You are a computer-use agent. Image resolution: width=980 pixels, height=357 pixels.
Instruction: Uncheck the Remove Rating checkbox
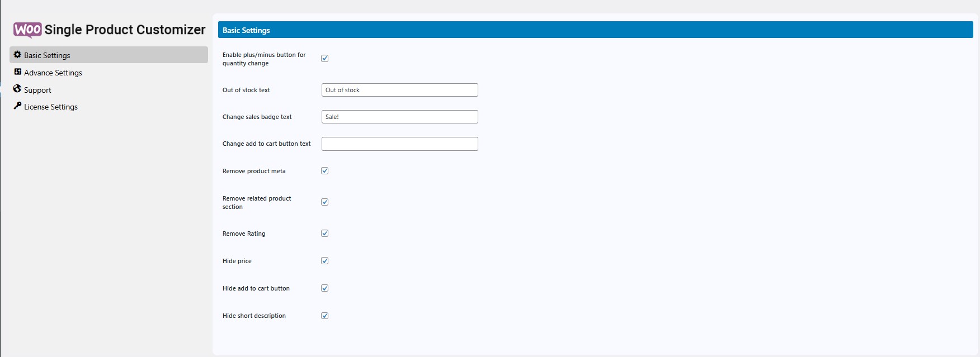324,234
